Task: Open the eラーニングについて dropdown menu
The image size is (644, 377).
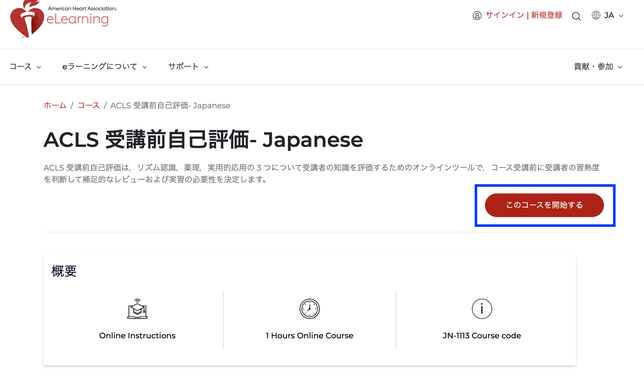Action: pyautogui.click(x=104, y=67)
